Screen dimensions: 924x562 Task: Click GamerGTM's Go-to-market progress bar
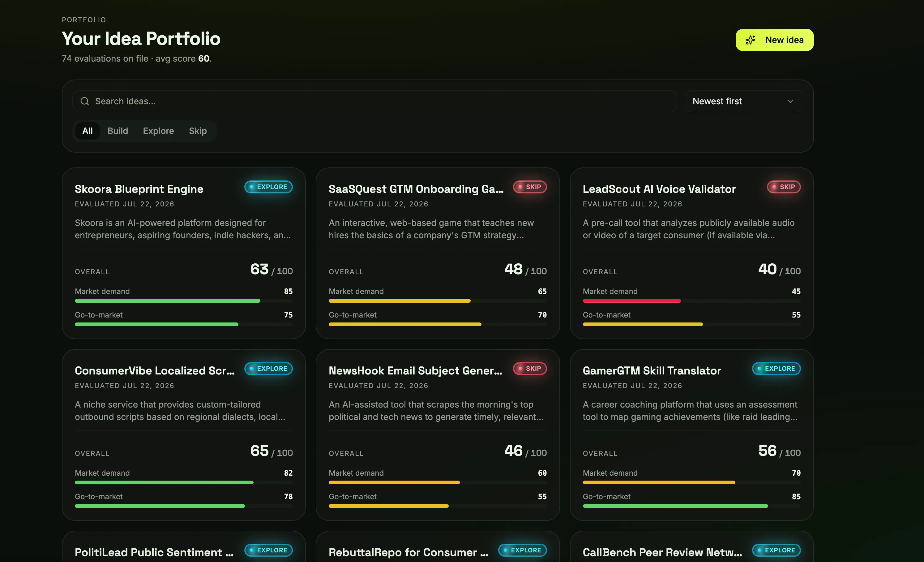(x=691, y=506)
